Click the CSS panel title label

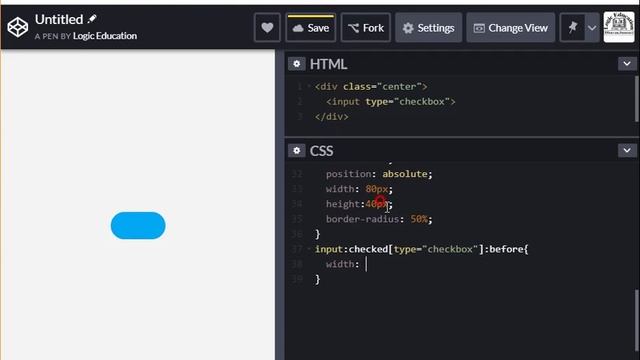321,151
